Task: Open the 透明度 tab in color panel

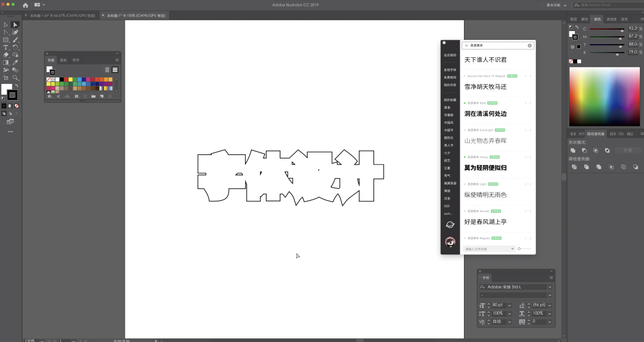Action: pos(612,19)
